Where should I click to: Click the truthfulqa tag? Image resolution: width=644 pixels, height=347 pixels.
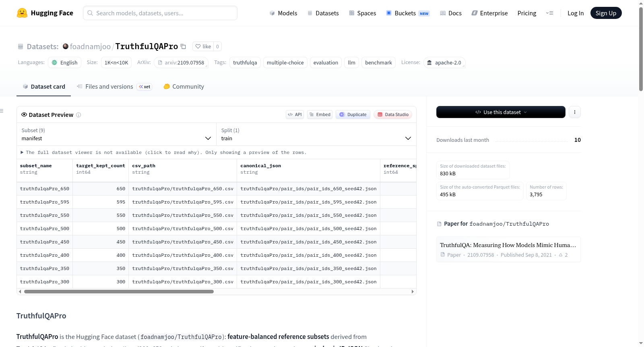click(245, 62)
